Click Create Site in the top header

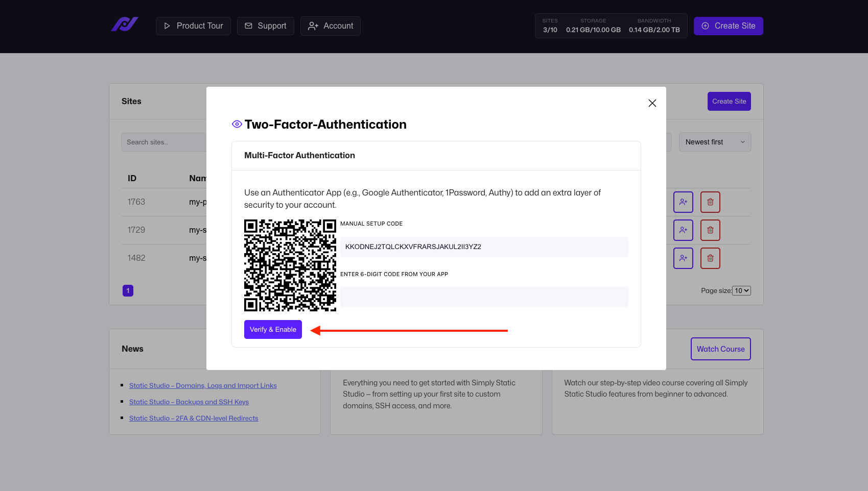[x=729, y=26]
